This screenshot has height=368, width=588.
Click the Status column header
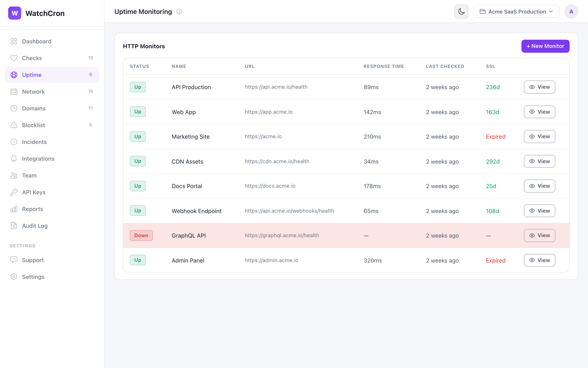pos(139,66)
